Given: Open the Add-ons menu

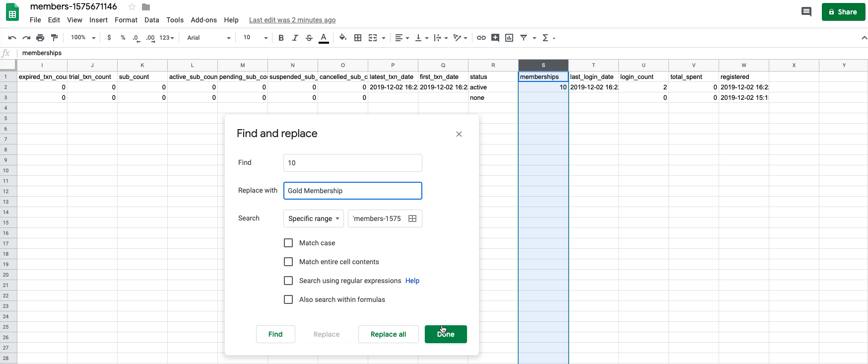Looking at the screenshot, I should point(204,20).
